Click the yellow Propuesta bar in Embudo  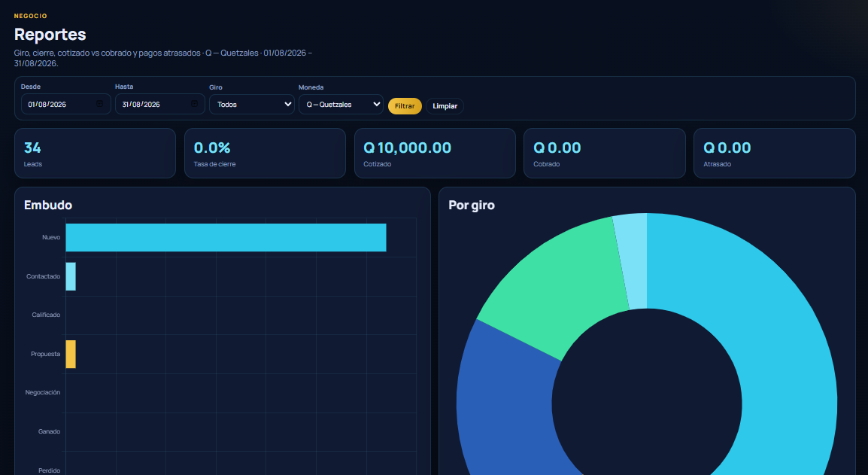click(71, 354)
